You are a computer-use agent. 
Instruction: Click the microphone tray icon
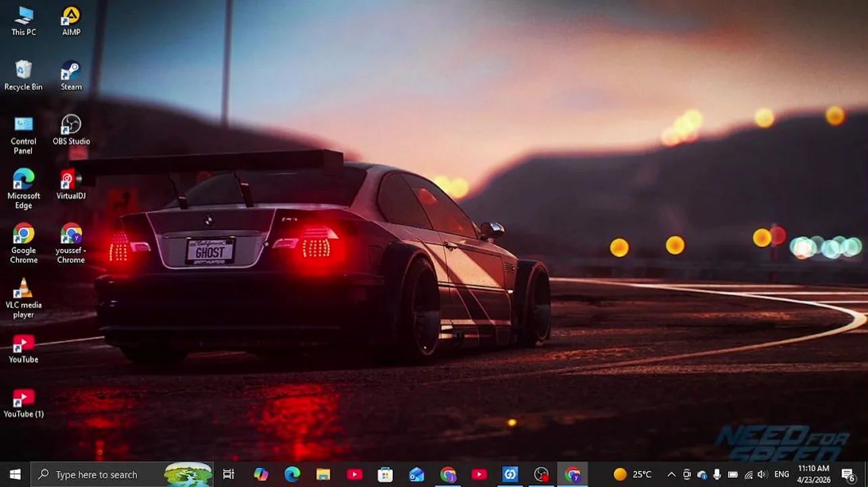click(717, 474)
